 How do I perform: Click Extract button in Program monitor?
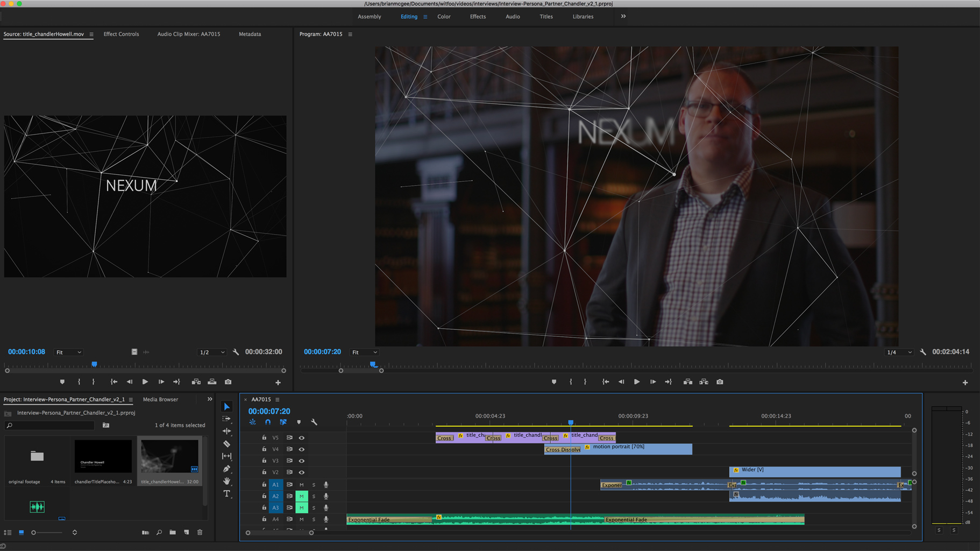pyautogui.click(x=704, y=382)
